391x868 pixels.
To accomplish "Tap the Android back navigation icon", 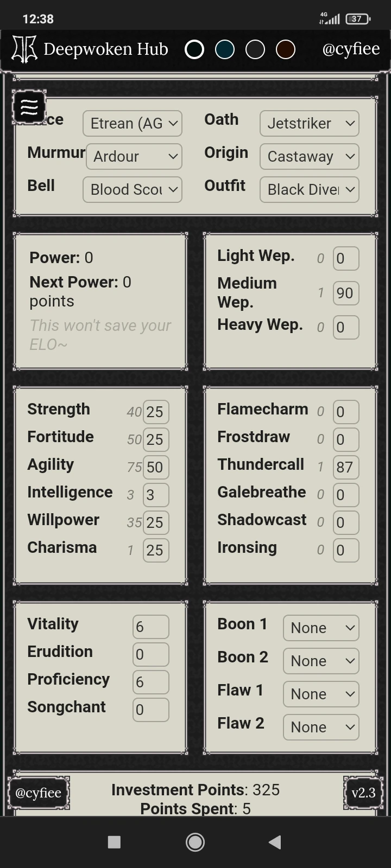I will (275, 842).
